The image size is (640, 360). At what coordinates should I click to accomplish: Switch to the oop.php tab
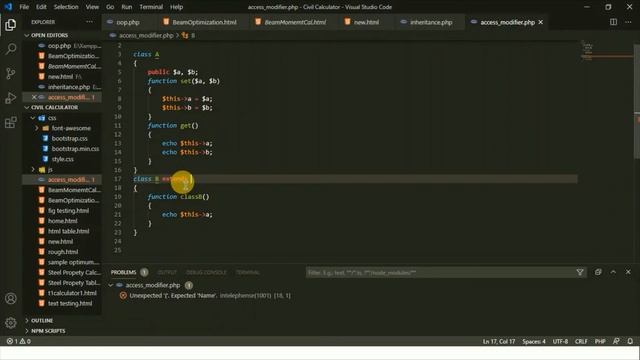click(x=127, y=22)
